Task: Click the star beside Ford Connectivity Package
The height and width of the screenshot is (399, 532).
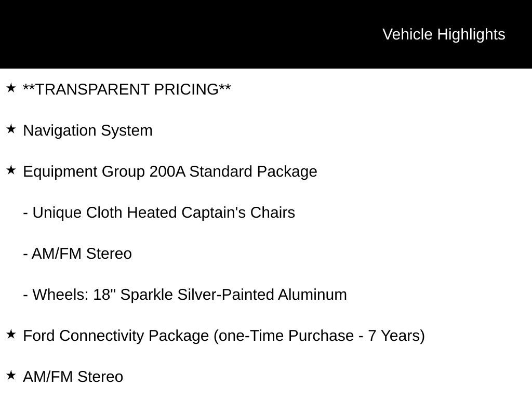Action: point(11,335)
